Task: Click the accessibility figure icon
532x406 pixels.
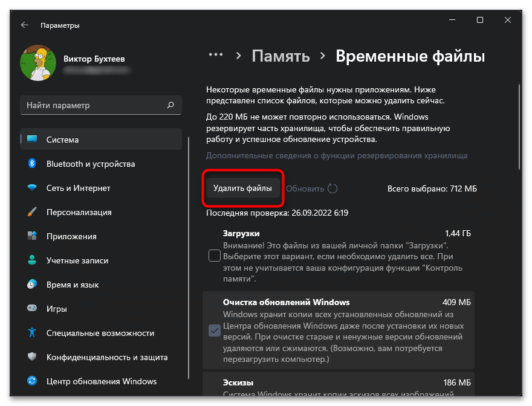Action: (x=32, y=332)
